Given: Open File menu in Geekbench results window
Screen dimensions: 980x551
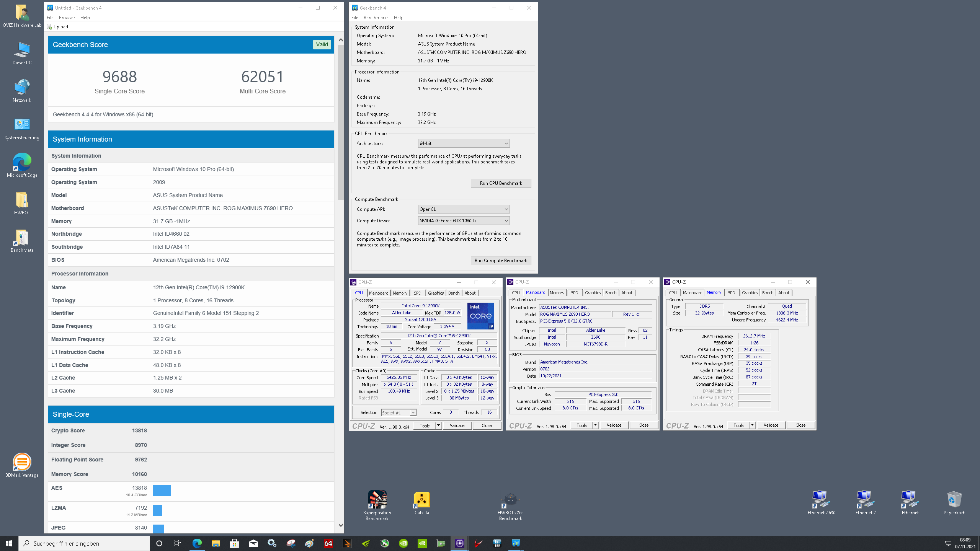Looking at the screenshot, I should click(50, 18).
